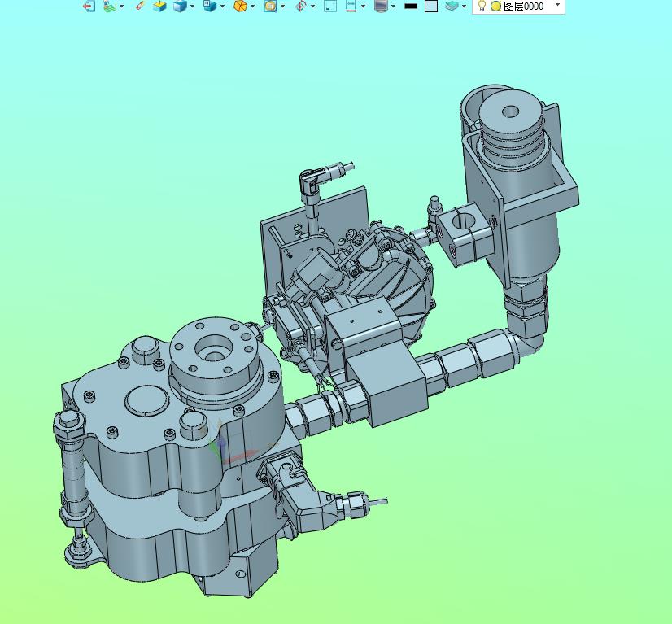Select the brush/paint appearance tool
672x624 pixels.
[x=140, y=6]
